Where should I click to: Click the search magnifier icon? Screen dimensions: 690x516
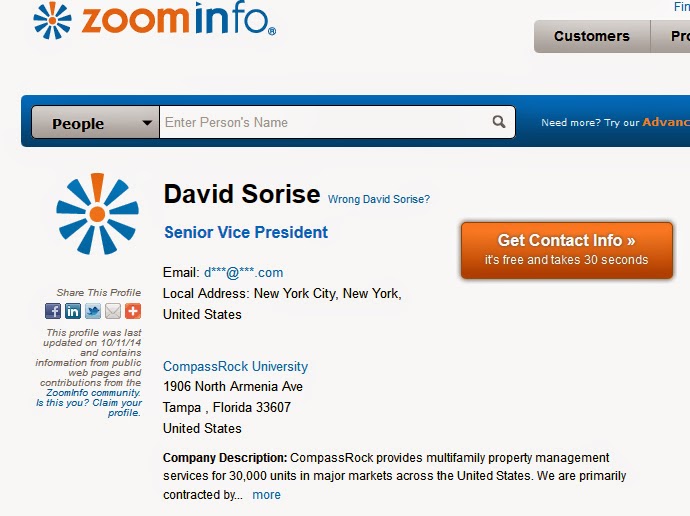pyautogui.click(x=499, y=122)
